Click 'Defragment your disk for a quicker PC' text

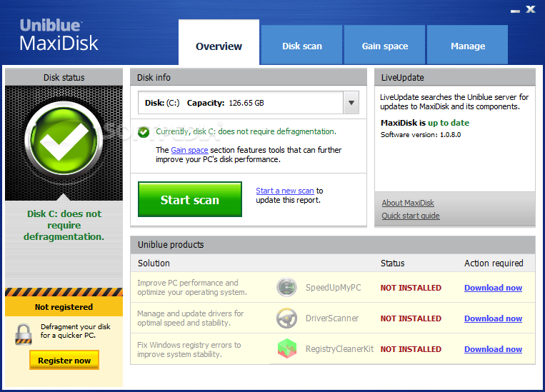pyautogui.click(x=76, y=331)
